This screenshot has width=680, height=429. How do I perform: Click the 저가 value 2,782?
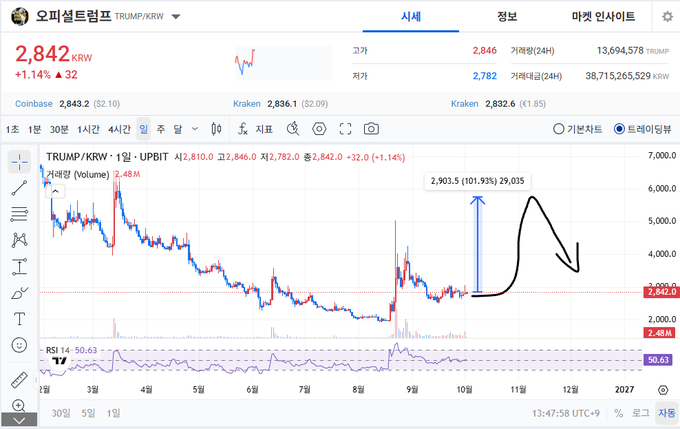(x=484, y=76)
